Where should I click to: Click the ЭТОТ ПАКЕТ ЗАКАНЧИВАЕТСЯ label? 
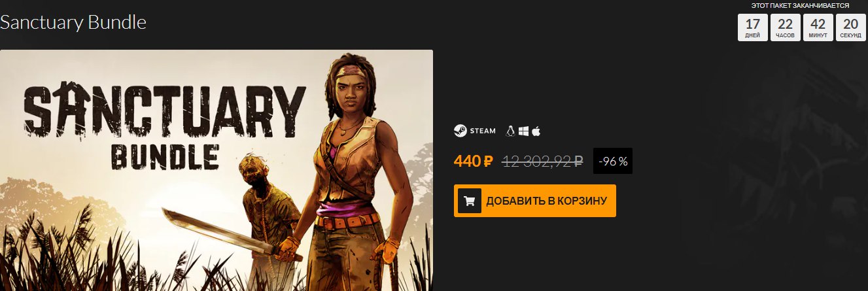pyautogui.click(x=800, y=5)
